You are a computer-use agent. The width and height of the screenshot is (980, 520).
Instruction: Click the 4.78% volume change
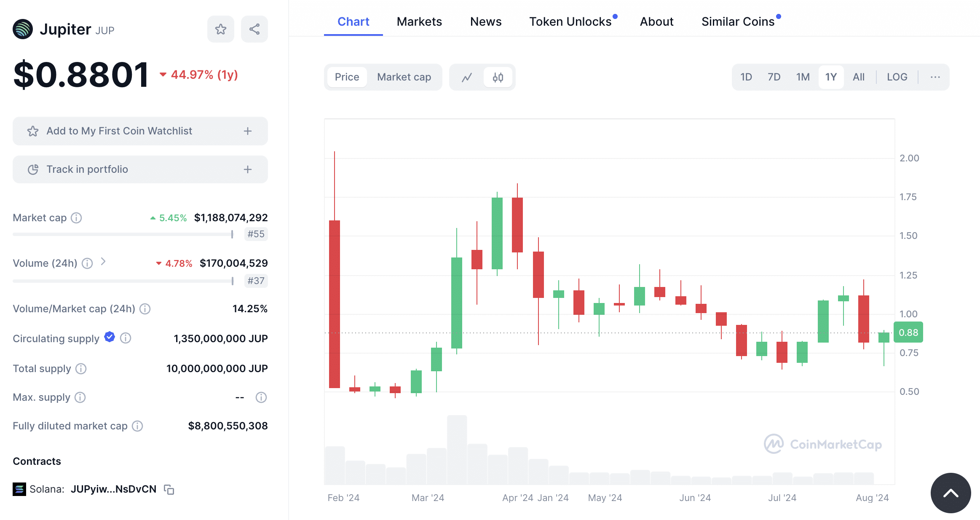pos(174,263)
